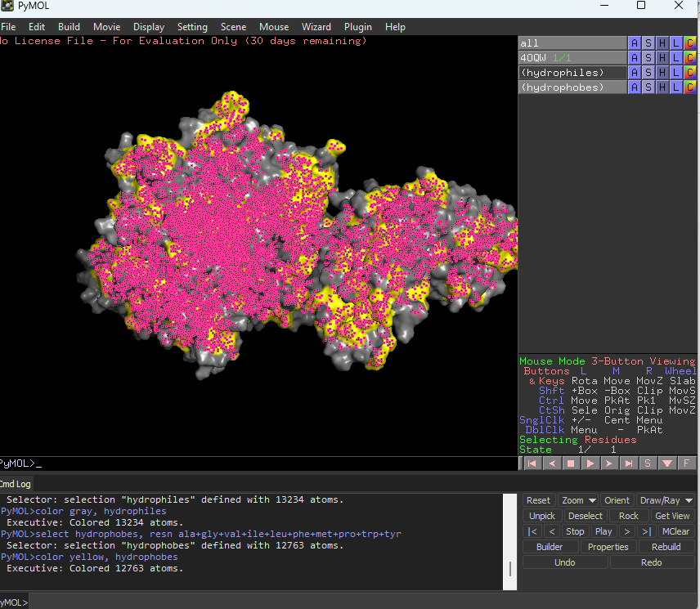The image size is (700, 609).
Task: Expand the Draw/Ray dropdown button
Action: point(666,500)
